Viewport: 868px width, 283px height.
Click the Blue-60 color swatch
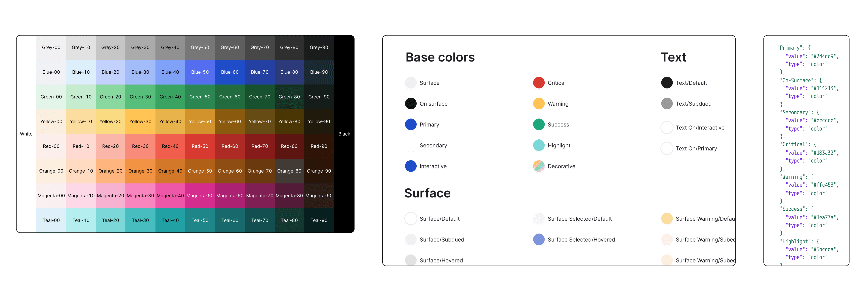coord(230,72)
